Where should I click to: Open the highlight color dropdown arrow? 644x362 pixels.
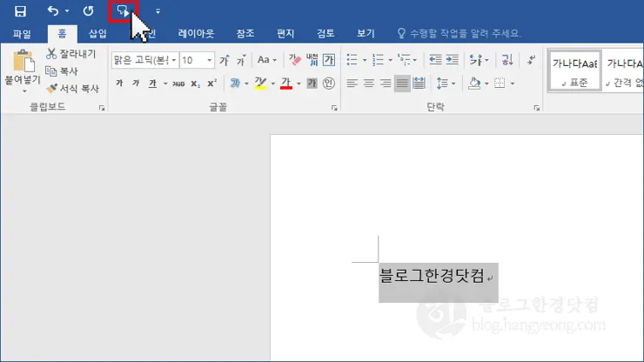(x=273, y=84)
